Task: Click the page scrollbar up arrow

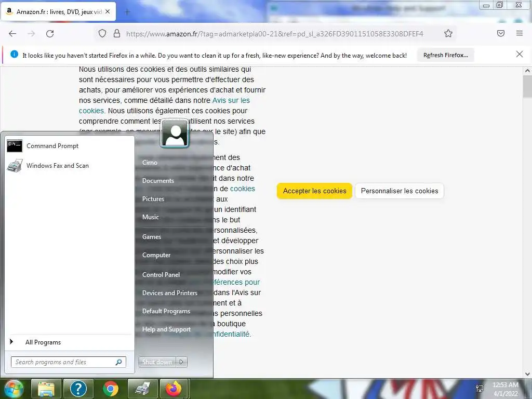Action: coord(527,71)
